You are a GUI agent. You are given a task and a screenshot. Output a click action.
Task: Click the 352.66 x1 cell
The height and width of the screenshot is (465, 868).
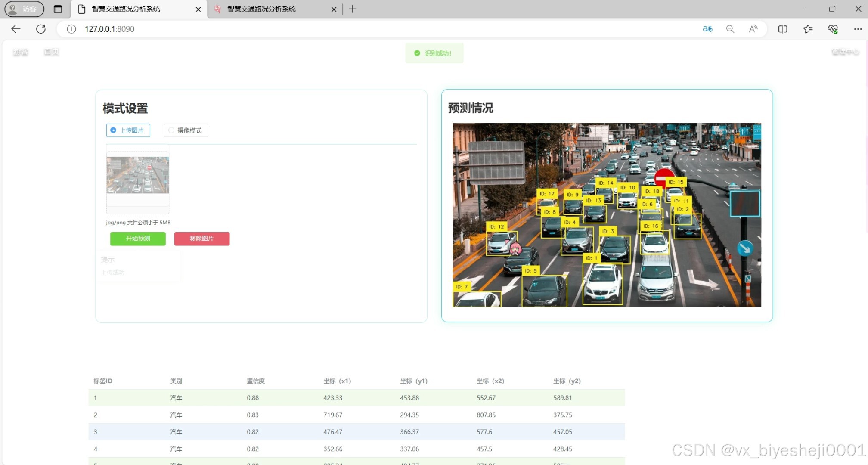(333, 449)
